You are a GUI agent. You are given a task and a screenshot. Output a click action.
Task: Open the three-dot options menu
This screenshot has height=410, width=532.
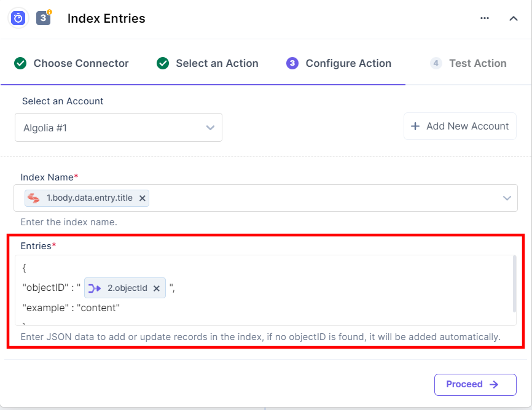coord(485,18)
